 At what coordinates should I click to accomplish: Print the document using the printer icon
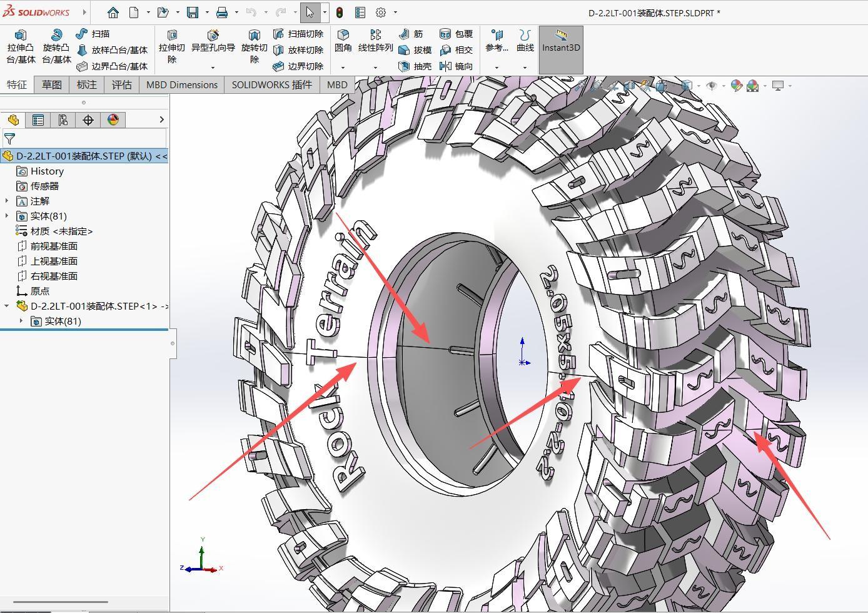[x=222, y=13]
